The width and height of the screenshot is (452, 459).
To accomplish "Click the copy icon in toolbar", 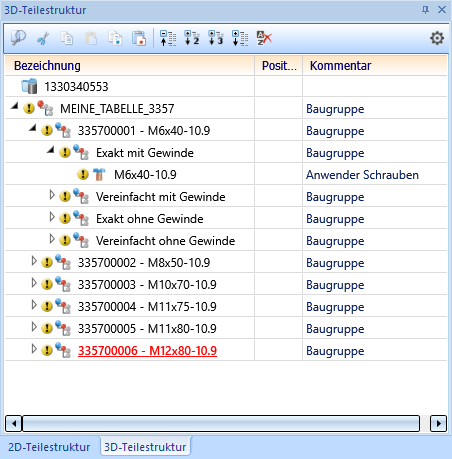I will click(x=67, y=38).
